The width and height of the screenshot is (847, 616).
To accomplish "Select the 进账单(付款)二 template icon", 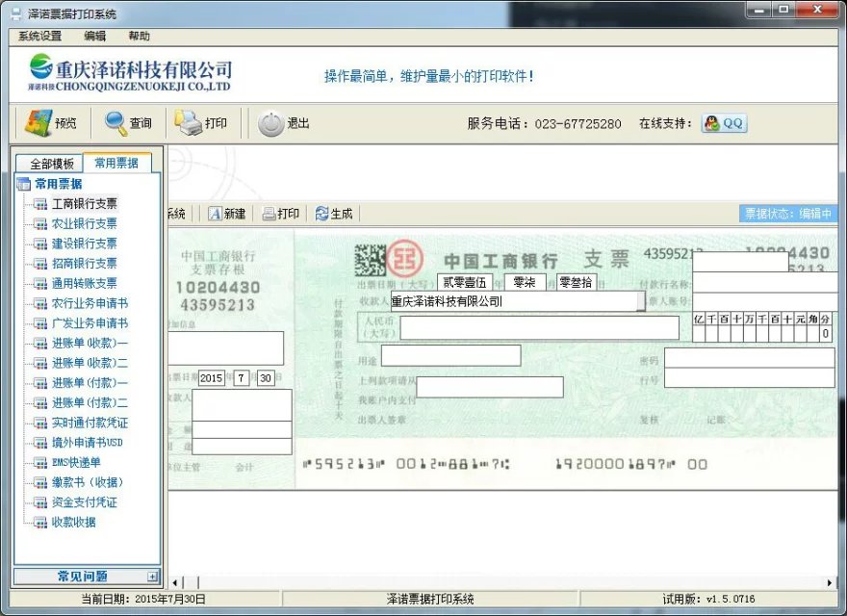I will (40, 403).
